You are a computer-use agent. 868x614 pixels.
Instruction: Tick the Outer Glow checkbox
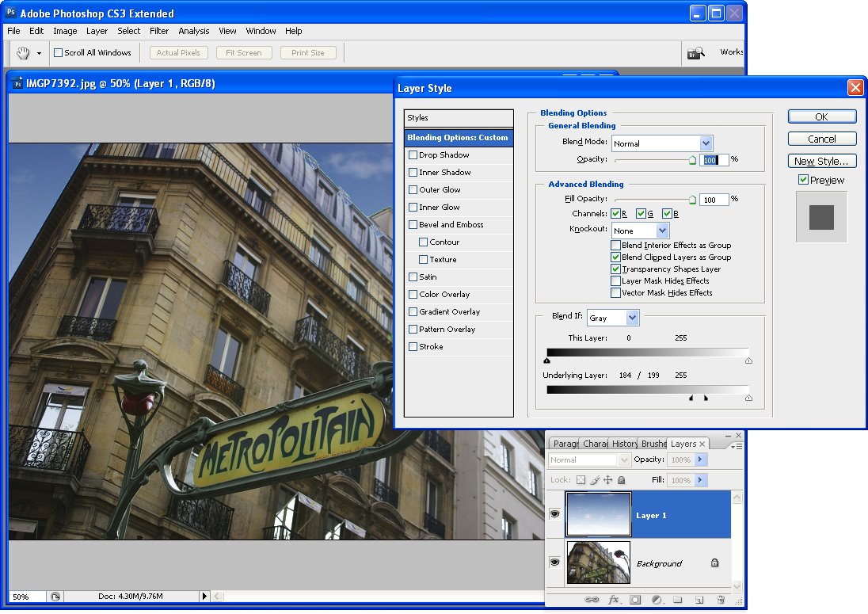[x=413, y=190]
